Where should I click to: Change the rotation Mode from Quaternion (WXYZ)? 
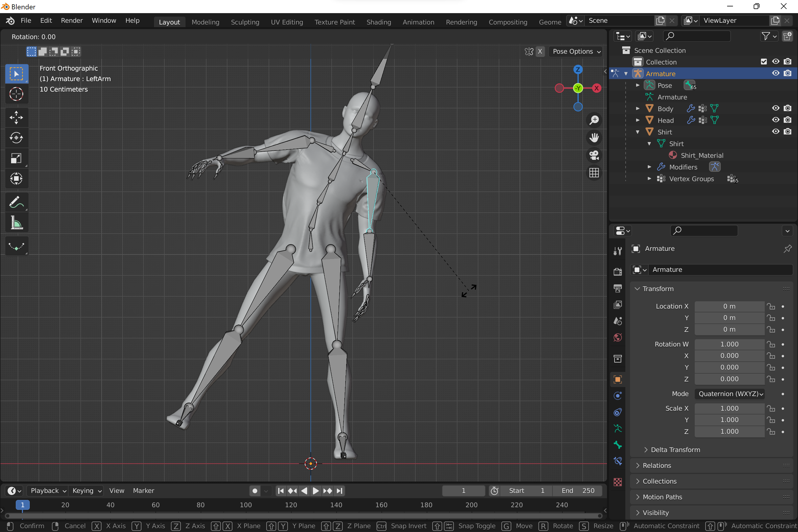(730, 394)
